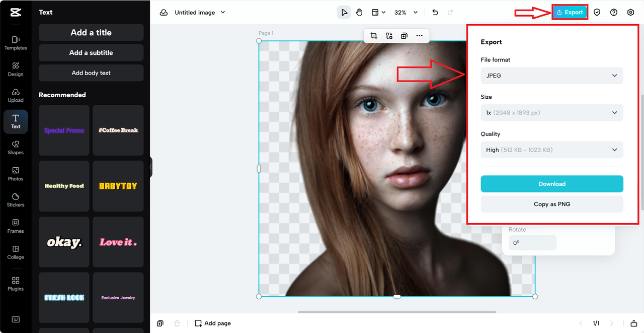The image size is (644, 333).
Task: Open the shield privacy icon
Action: (x=597, y=13)
